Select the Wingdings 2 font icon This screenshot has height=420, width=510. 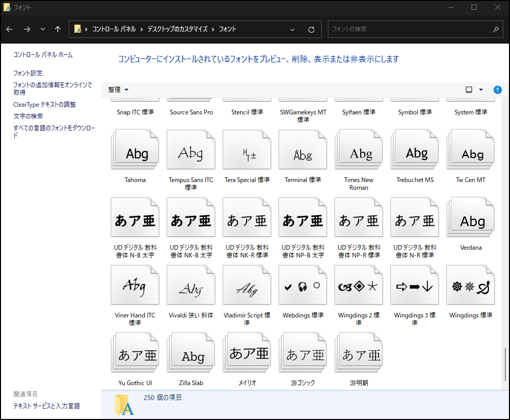tap(359, 285)
